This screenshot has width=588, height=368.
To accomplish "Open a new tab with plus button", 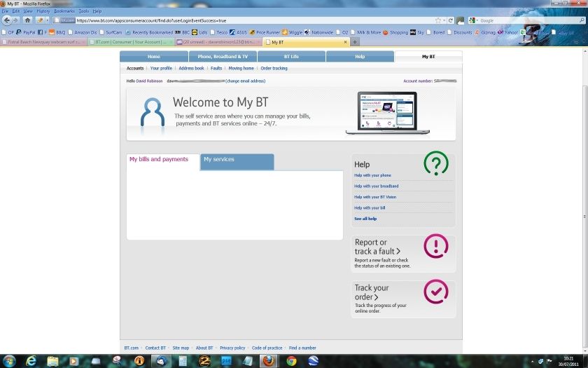I will (354, 42).
